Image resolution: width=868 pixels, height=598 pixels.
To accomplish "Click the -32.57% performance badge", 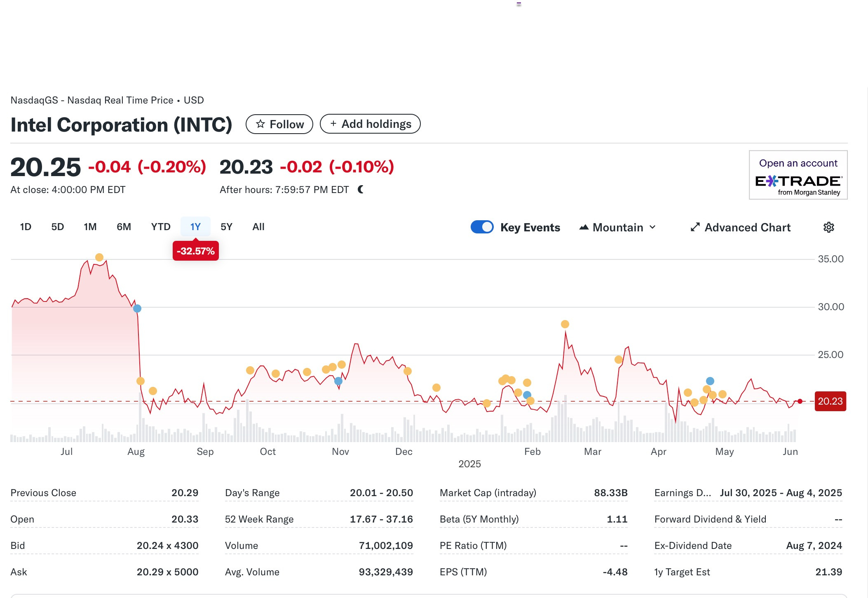I will tap(196, 251).
